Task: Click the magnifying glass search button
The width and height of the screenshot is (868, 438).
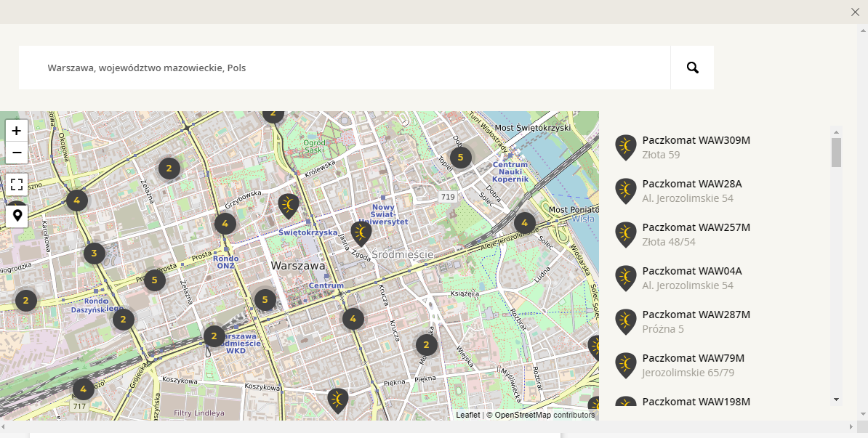Action: 693,68
